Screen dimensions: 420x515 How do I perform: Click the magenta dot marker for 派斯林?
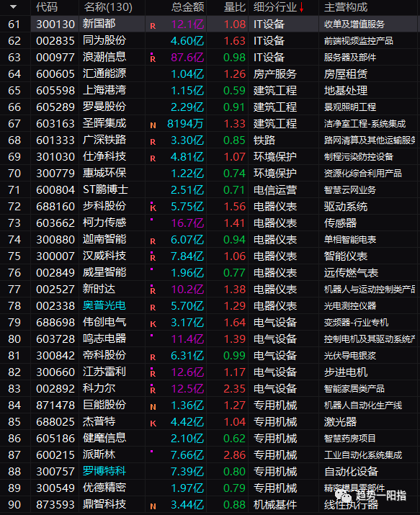[151, 452]
